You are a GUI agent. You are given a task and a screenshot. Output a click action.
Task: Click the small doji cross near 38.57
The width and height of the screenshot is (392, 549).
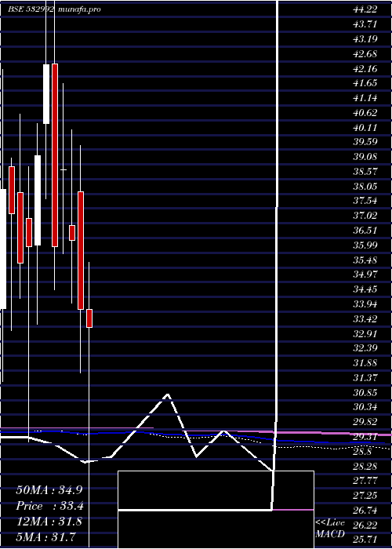(x=64, y=170)
